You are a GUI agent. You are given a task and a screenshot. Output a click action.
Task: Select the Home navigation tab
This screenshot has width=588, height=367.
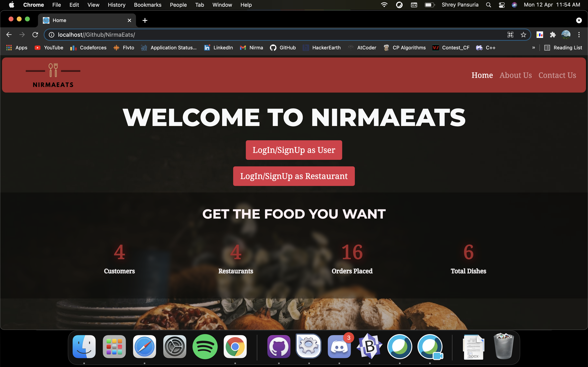point(482,75)
